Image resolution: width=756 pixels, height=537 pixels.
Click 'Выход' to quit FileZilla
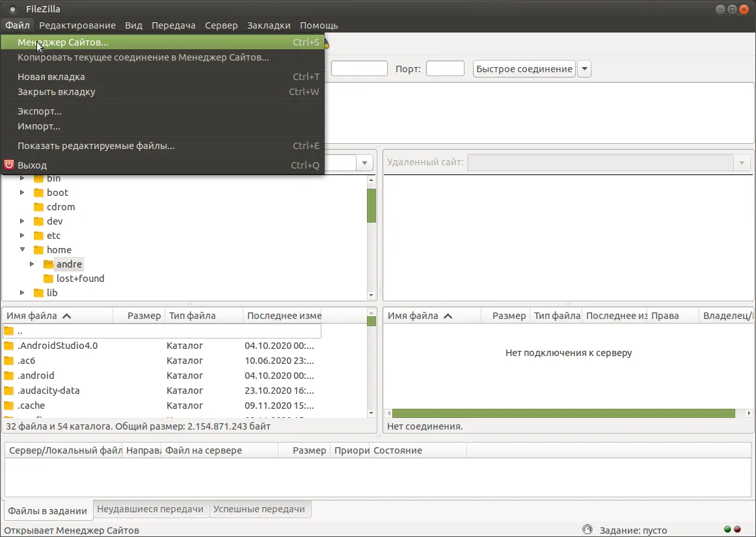(x=163, y=165)
